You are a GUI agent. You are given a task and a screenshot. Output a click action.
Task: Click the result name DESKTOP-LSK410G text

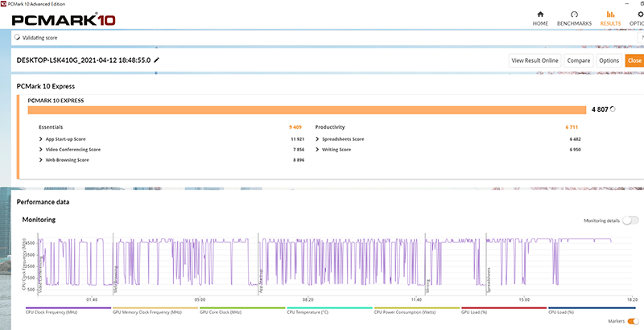coord(84,60)
